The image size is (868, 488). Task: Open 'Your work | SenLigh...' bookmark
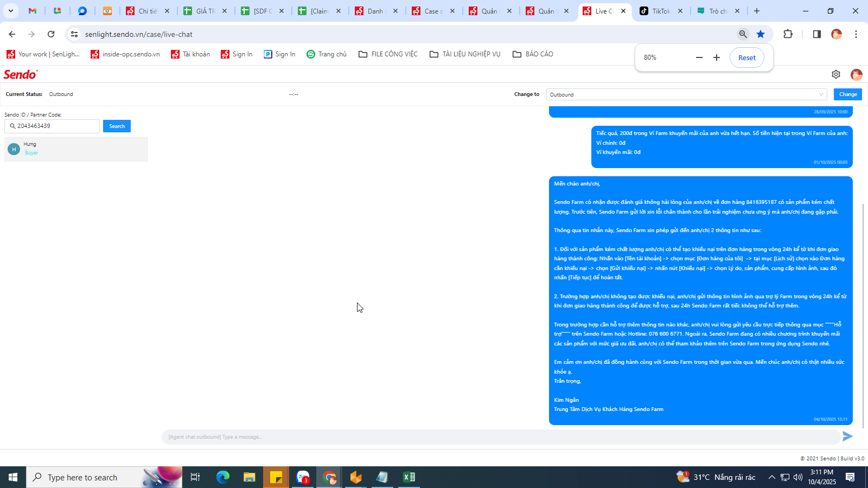click(x=43, y=54)
